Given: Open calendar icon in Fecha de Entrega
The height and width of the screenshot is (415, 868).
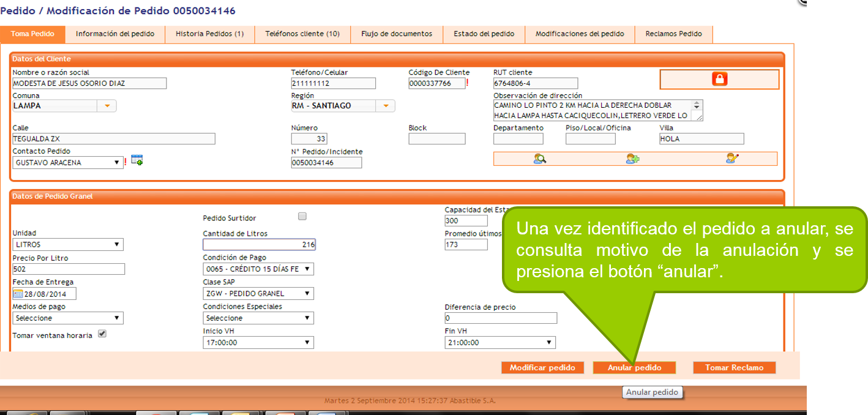Looking at the screenshot, I should (18, 294).
